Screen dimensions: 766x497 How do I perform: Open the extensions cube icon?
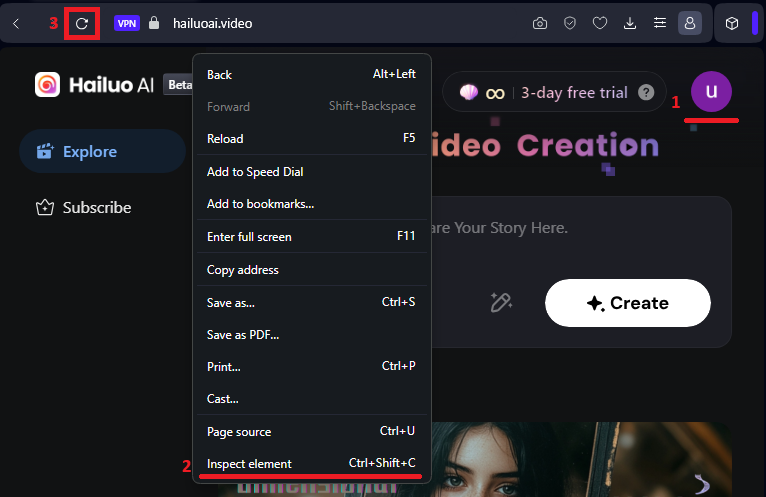coord(732,23)
